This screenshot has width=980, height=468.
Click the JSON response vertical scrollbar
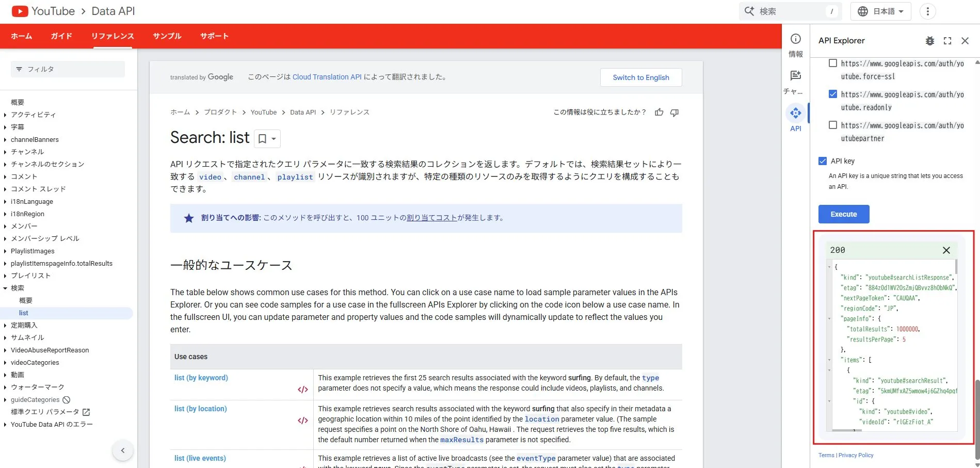click(956, 266)
